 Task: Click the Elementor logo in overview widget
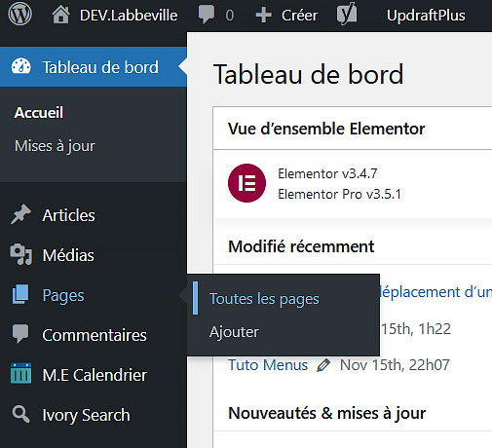tap(246, 183)
